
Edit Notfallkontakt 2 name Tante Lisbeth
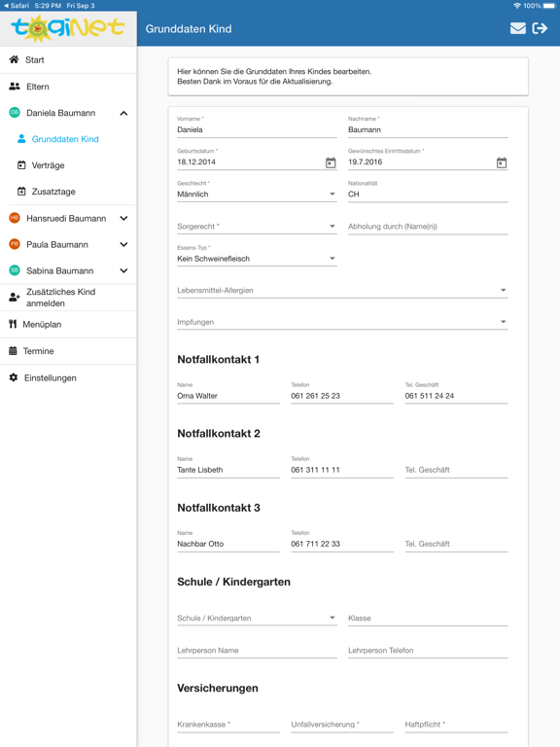pyautogui.click(x=228, y=470)
